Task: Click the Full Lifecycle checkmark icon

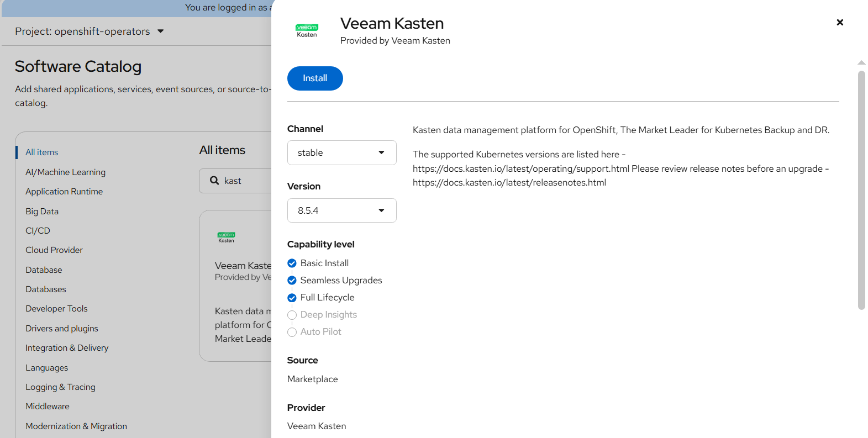Action: [292, 298]
